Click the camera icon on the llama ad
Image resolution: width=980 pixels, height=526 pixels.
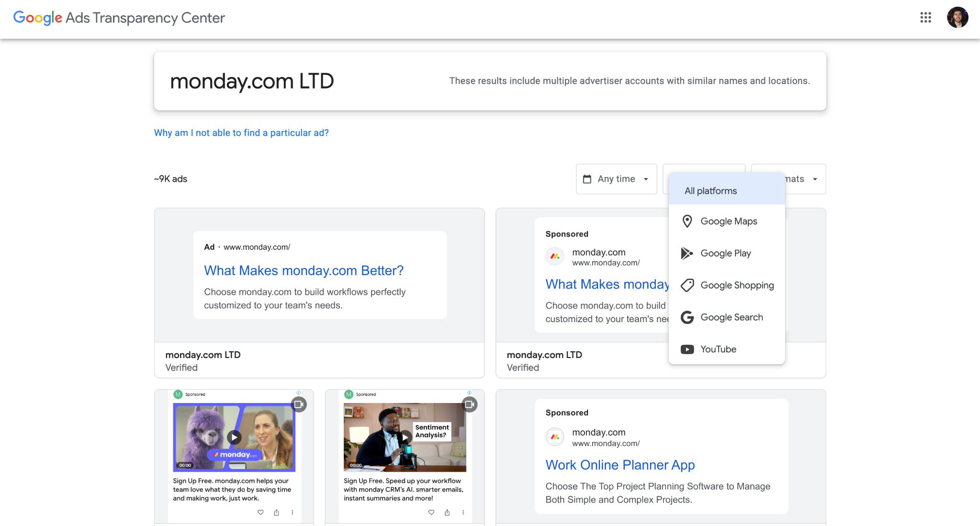click(x=300, y=404)
